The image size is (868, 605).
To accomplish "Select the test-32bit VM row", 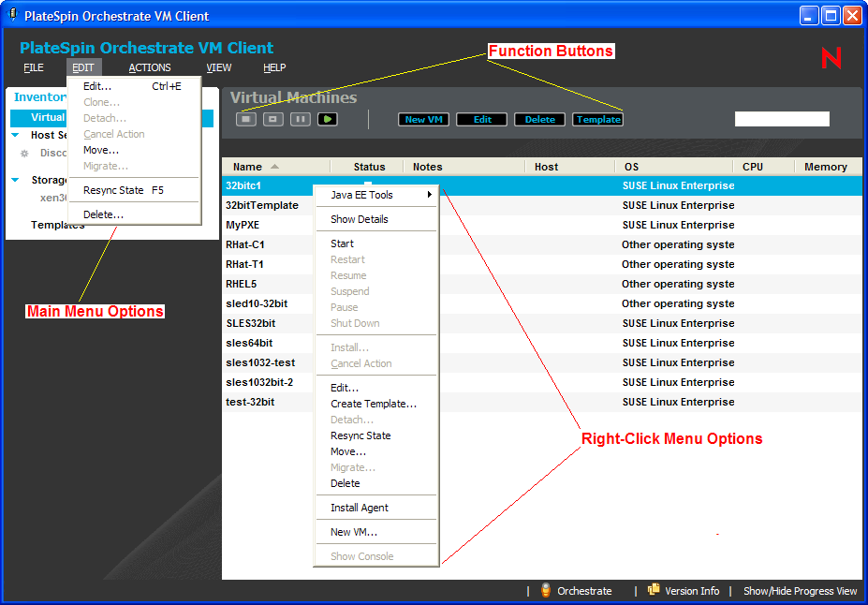I will [542, 402].
